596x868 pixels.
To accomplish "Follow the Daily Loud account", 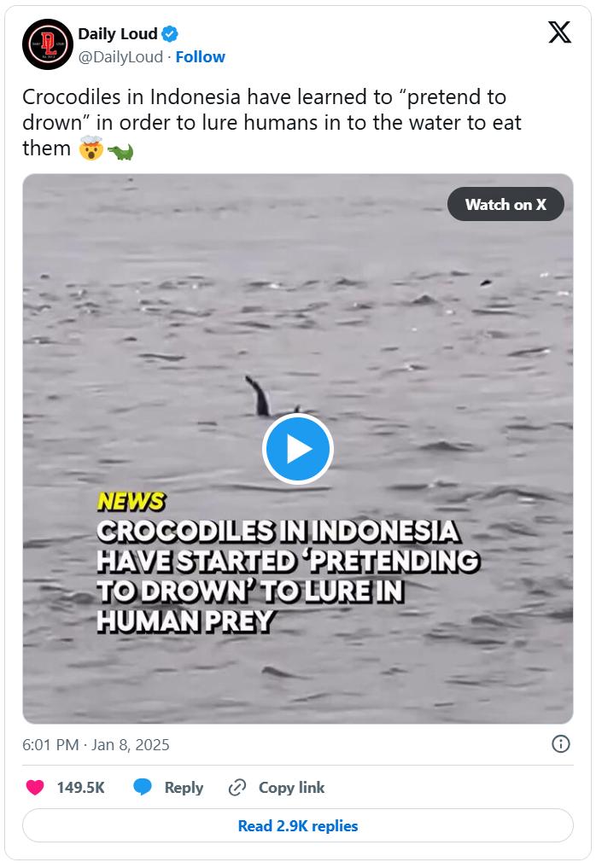I will [x=200, y=57].
